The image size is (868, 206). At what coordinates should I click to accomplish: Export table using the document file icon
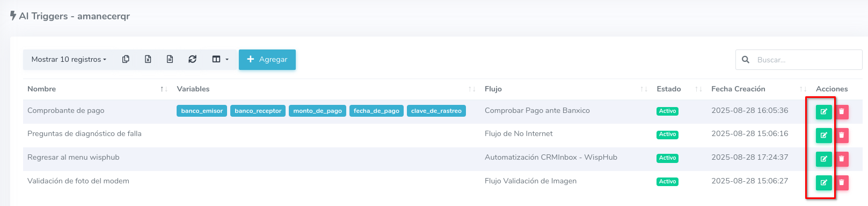pos(170,59)
